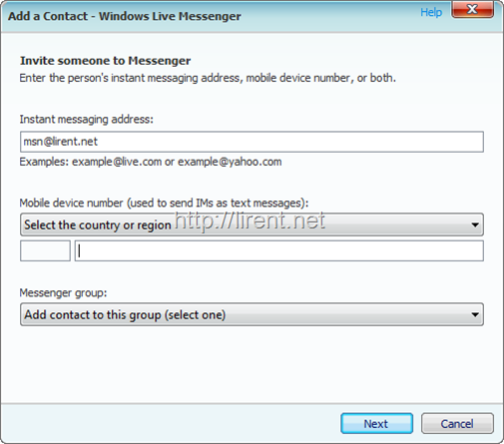
Task: Click the Messenger group dropdown's arrow
Action: (x=475, y=314)
